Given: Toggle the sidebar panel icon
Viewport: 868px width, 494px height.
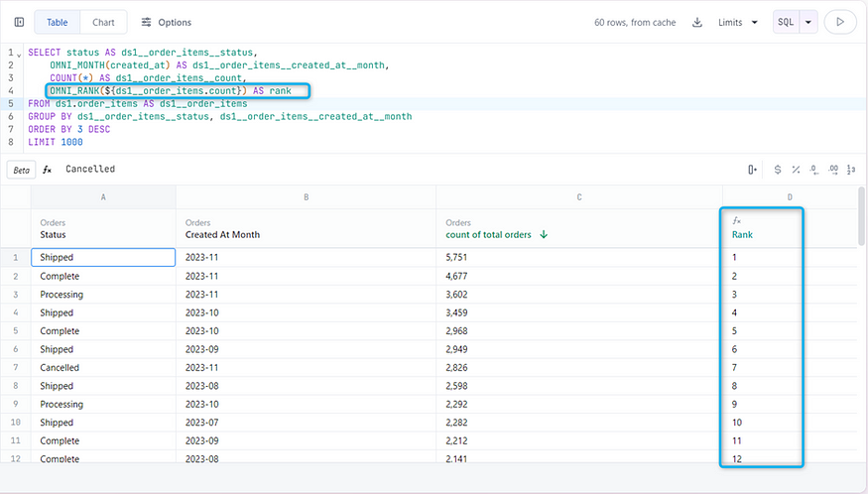Looking at the screenshot, I should pos(20,22).
